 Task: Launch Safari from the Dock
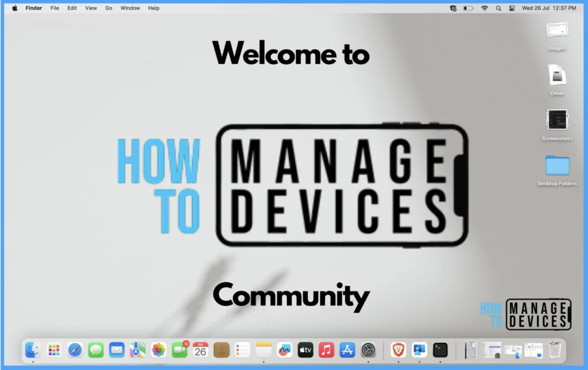[75, 350]
